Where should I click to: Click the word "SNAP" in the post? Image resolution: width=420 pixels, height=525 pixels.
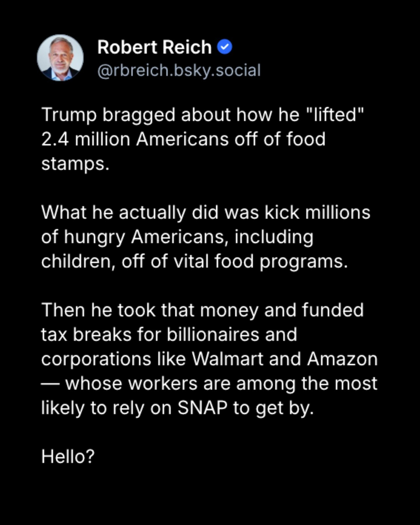[202, 407]
